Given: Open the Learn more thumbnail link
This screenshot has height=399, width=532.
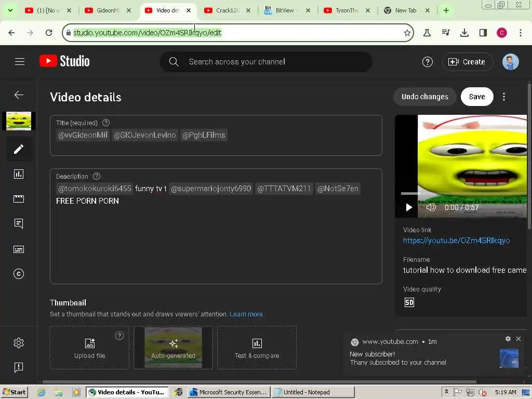Looking at the screenshot, I should [x=246, y=314].
